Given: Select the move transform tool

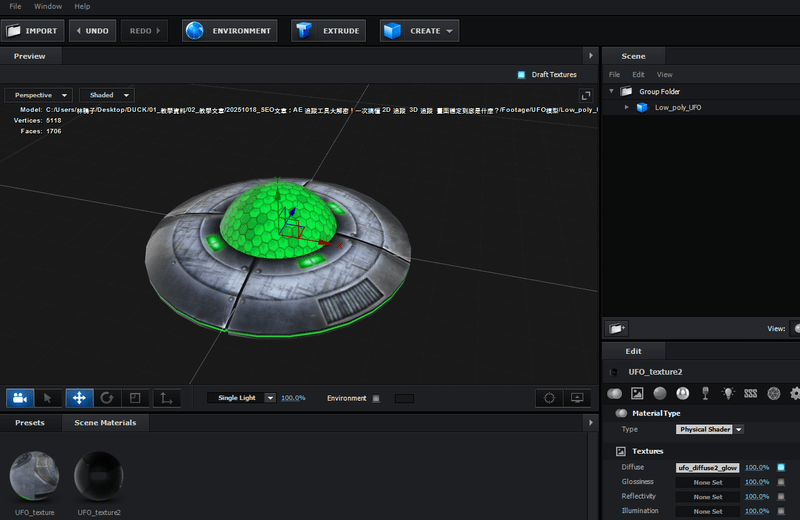Looking at the screenshot, I should click(79, 398).
